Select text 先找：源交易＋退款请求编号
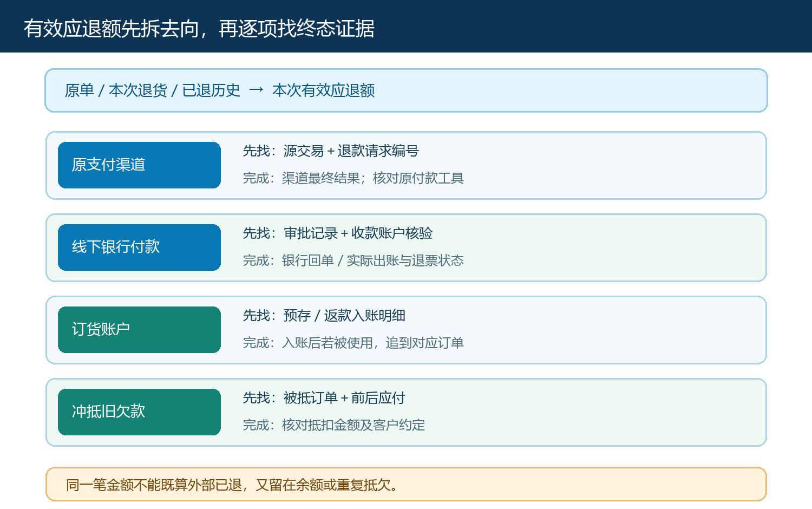 331,151
